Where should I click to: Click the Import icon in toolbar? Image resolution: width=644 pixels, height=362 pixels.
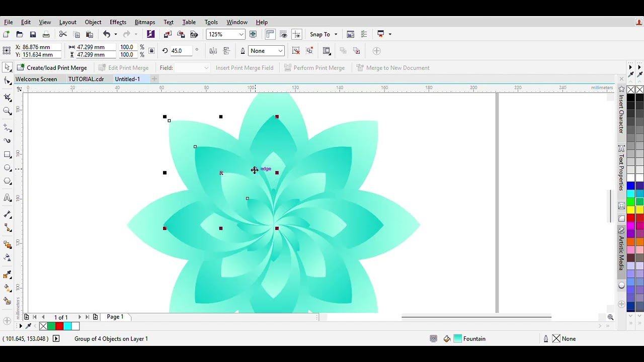point(168,34)
